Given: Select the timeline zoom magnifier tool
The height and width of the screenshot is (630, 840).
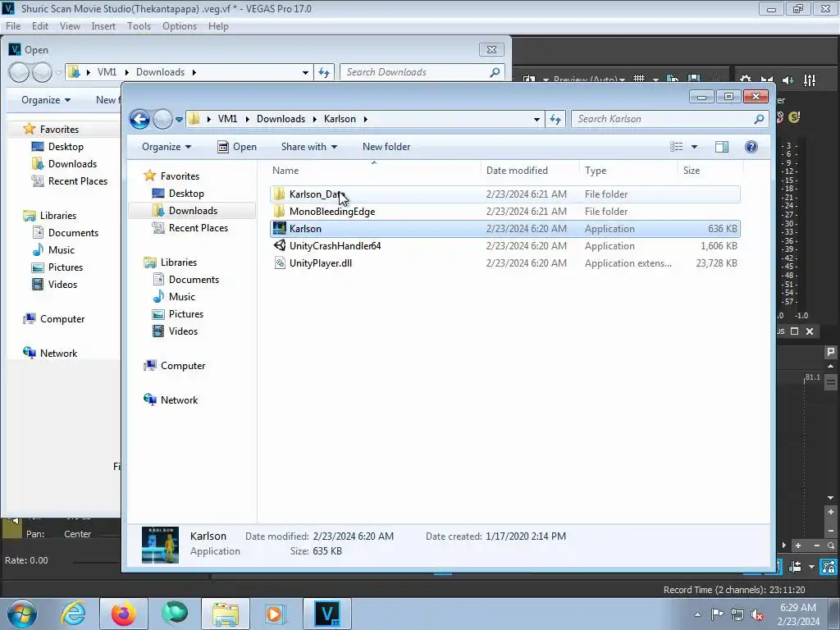Looking at the screenshot, I should tap(831, 546).
